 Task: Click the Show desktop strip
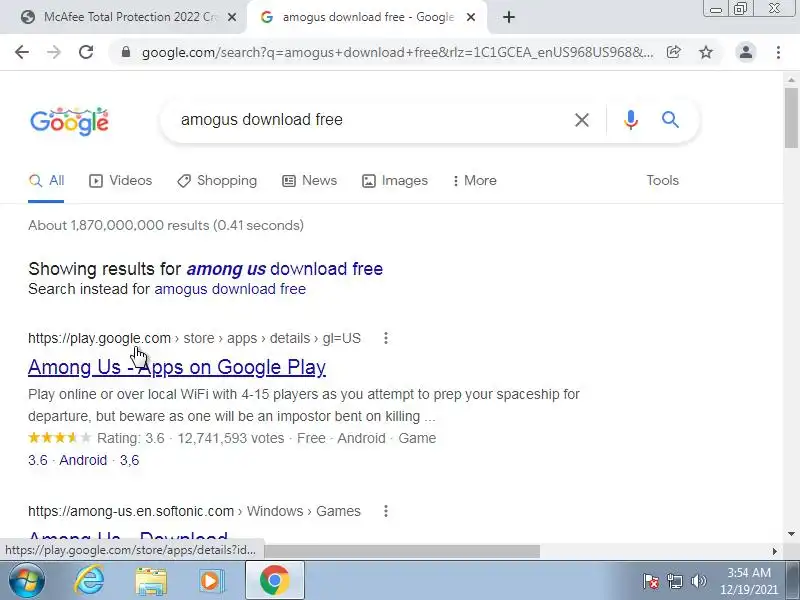point(793,581)
